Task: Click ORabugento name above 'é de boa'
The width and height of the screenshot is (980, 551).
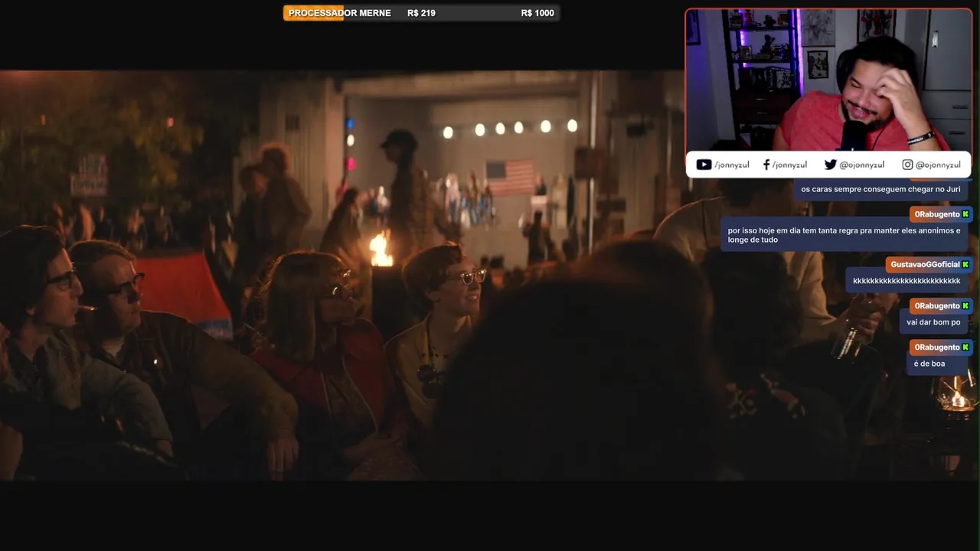Action: [936, 347]
